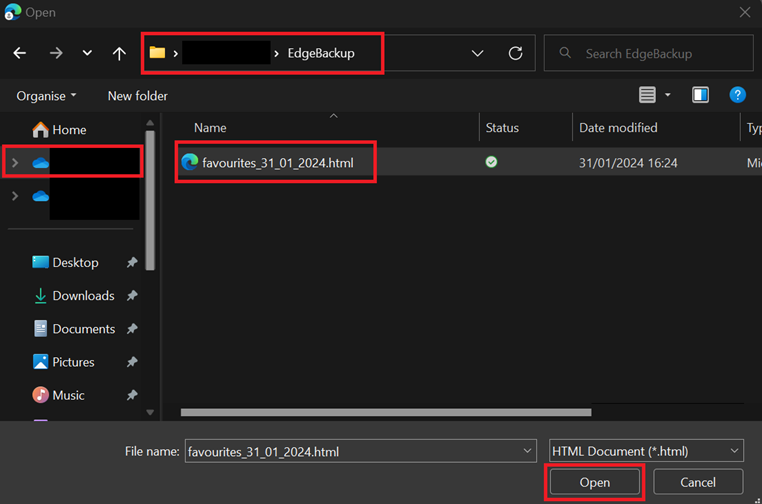Select favourites_31_01_2024.html file in list

tap(277, 162)
